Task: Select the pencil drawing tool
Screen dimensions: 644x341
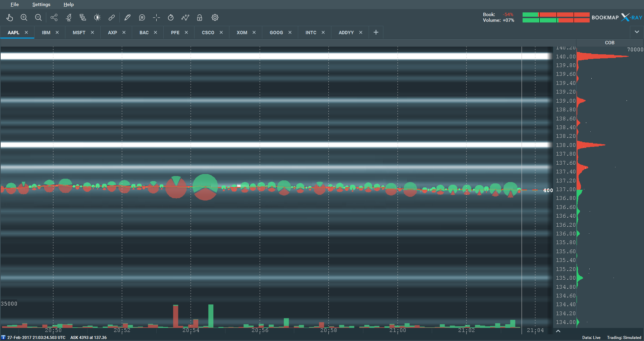Action: [127, 17]
